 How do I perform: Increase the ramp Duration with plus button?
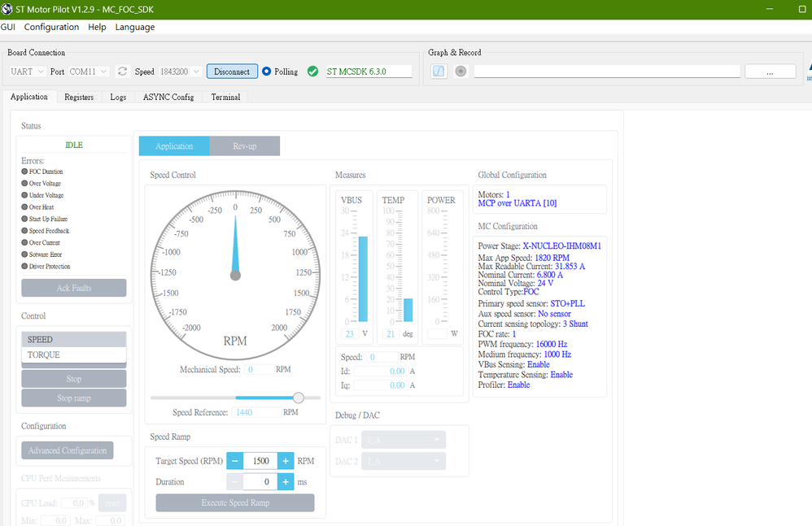tap(286, 482)
